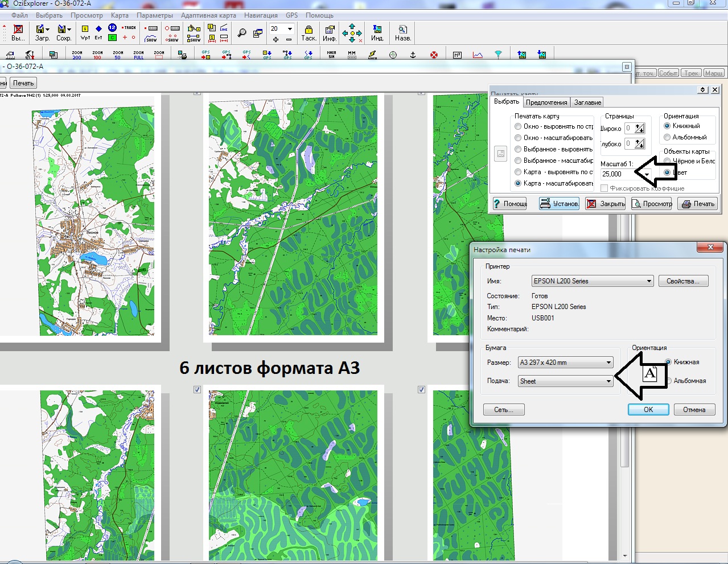The image size is (728, 564).
Task: Open the 'Навигация' menu
Action: 261,15
